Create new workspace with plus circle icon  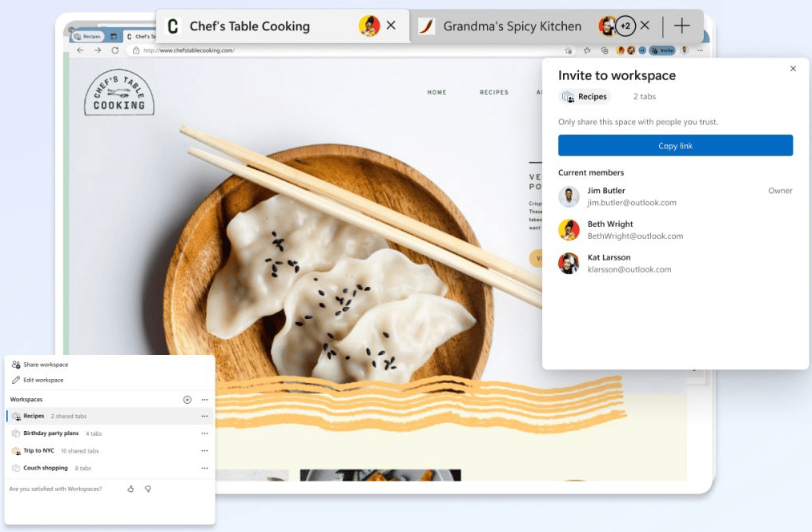point(187,399)
